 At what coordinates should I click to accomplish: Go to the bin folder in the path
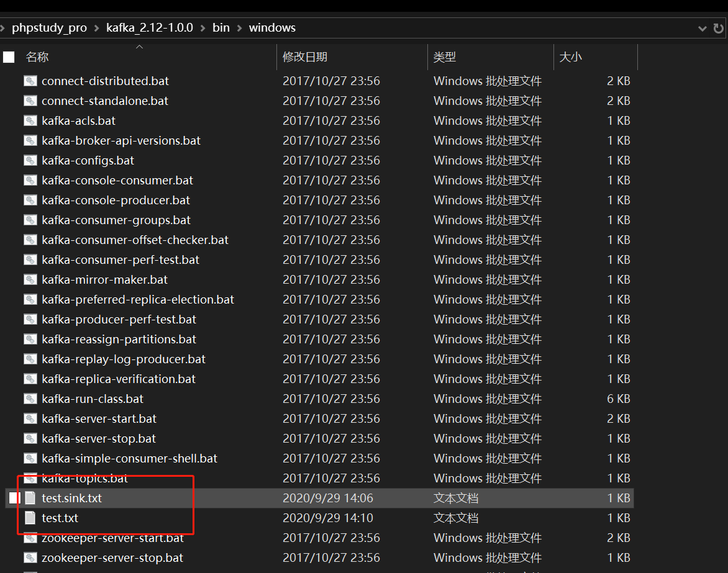click(221, 28)
